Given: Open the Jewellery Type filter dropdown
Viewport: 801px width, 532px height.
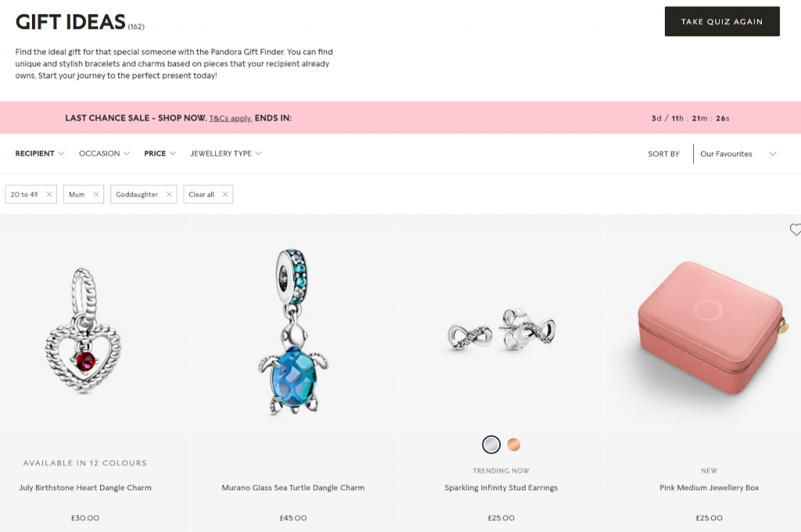Looking at the screenshot, I should coord(226,153).
